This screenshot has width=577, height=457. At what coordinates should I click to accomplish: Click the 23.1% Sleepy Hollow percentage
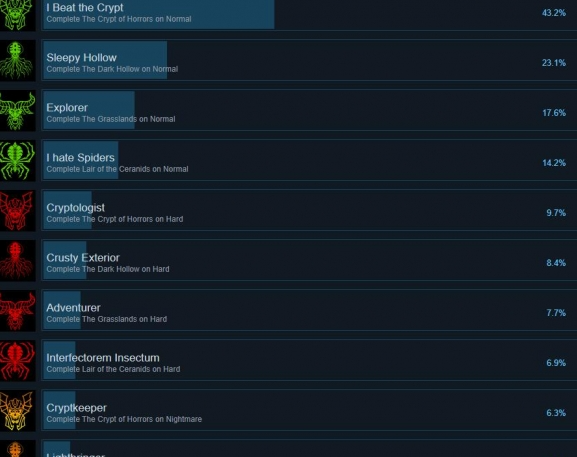pos(553,63)
